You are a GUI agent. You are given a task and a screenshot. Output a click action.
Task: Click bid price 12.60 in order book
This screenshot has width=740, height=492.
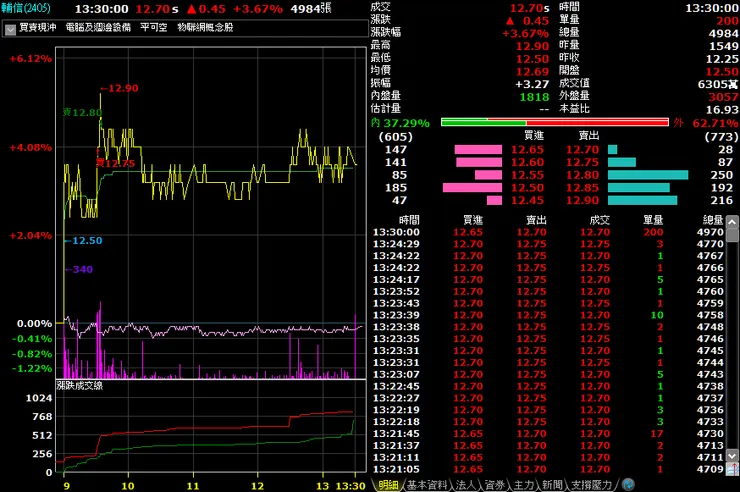528,162
